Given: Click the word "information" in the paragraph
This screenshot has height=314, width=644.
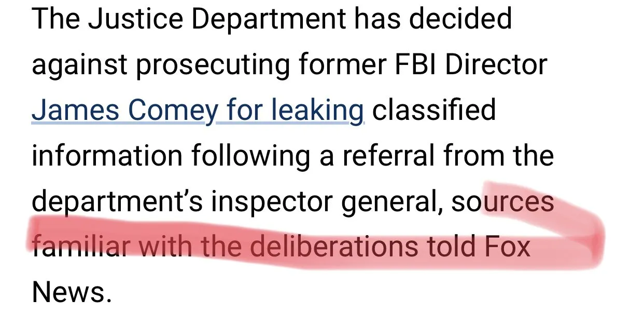Looking at the screenshot, I should (x=107, y=156).
